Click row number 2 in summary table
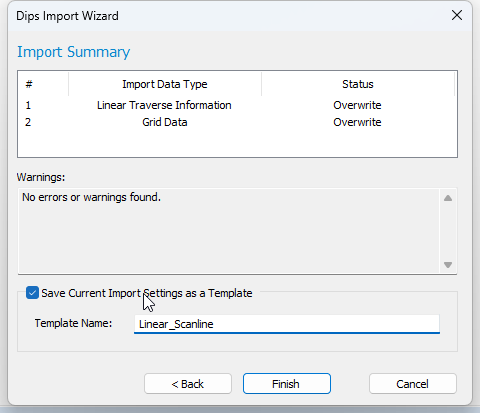This screenshot has width=480, height=413. pos(28,122)
